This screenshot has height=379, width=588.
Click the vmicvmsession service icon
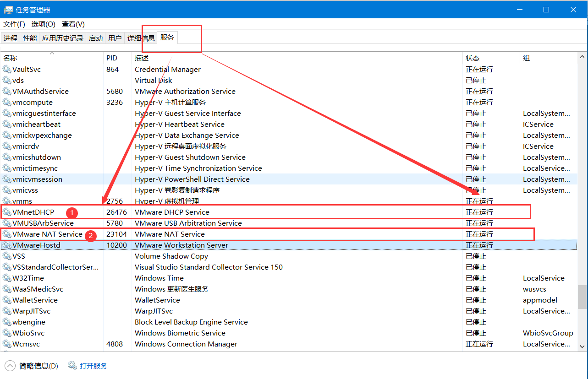pyautogui.click(x=6, y=179)
